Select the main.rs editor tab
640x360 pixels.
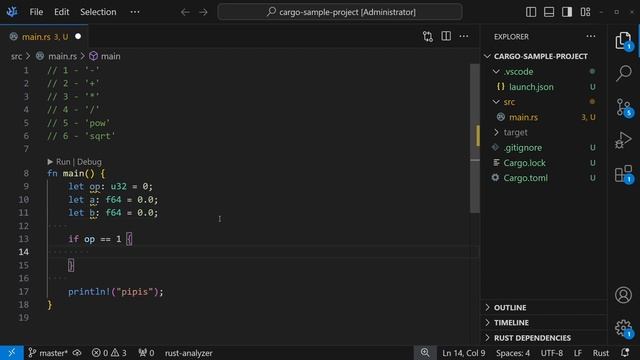pyautogui.click(x=44, y=36)
